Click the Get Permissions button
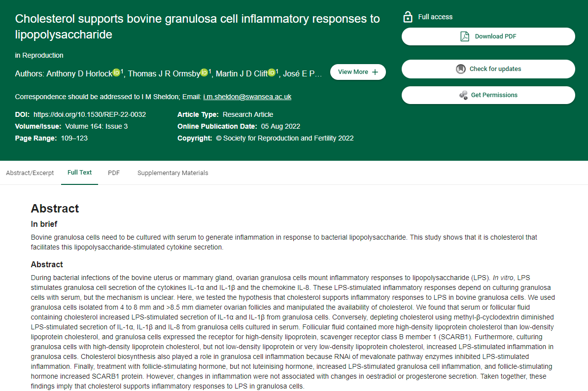Viewport: 588px width, 391px height. pyautogui.click(x=488, y=95)
